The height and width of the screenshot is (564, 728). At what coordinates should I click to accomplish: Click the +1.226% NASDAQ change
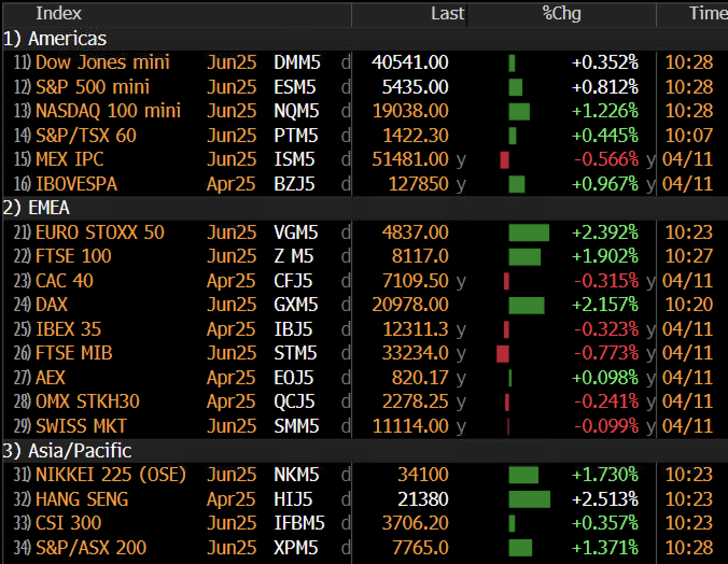pos(605,111)
